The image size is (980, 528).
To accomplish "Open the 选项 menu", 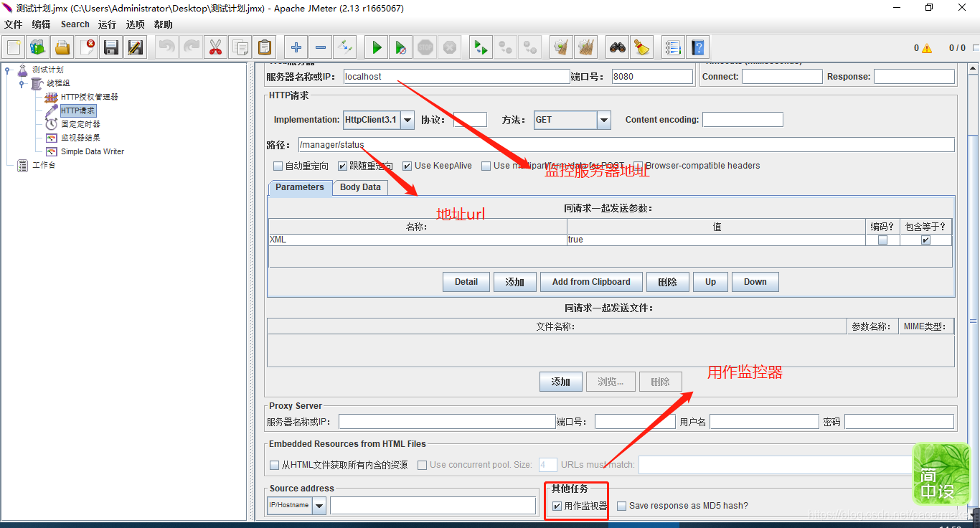I will (x=135, y=24).
